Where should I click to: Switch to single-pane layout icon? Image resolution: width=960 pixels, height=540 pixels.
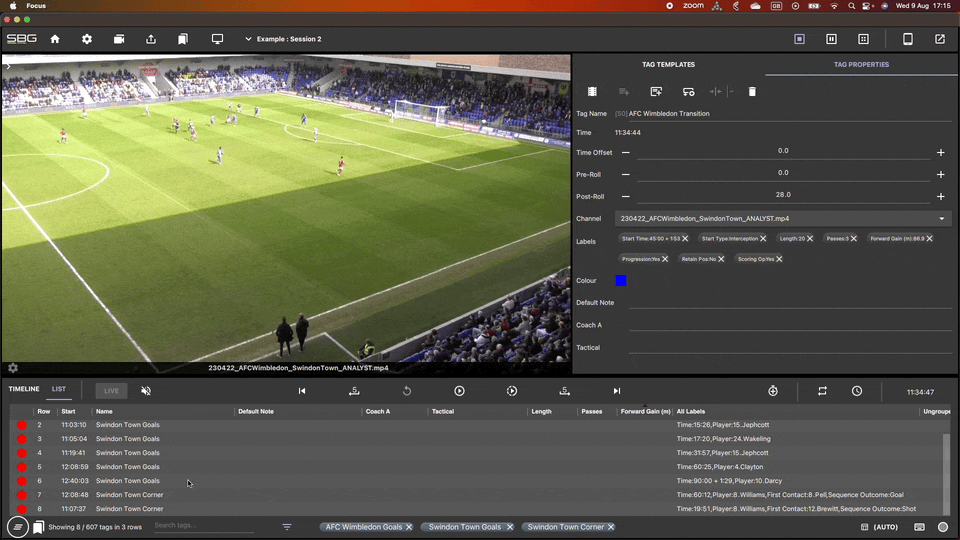[800, 39]
